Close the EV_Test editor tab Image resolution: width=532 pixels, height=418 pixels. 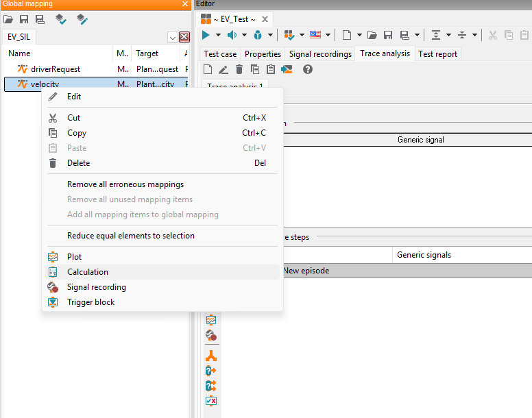coord(265,19)
